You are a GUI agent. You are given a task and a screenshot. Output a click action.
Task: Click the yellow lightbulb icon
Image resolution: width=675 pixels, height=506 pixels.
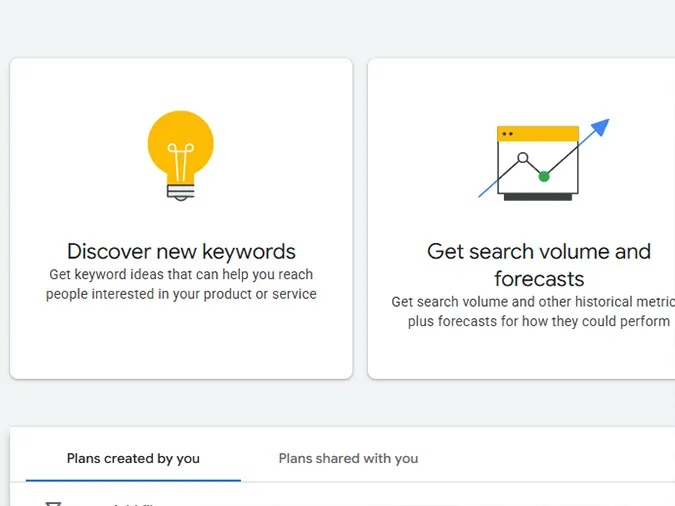(x=180, y=147)
